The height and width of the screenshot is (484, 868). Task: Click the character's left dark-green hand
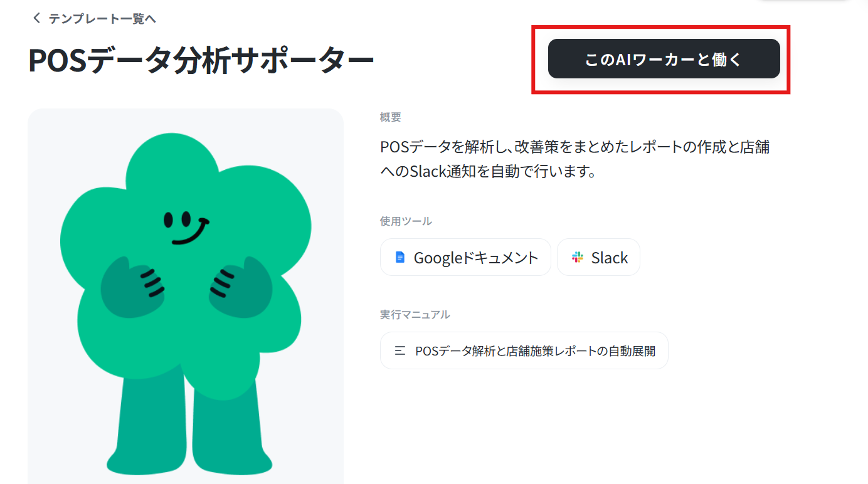point(133,285)
